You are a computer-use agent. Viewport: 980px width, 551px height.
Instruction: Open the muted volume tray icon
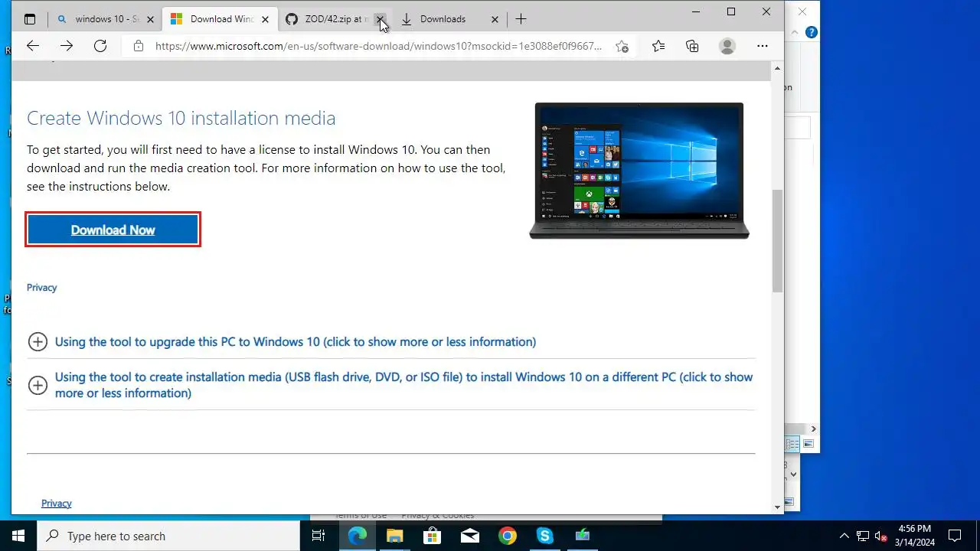pos(881,536)
